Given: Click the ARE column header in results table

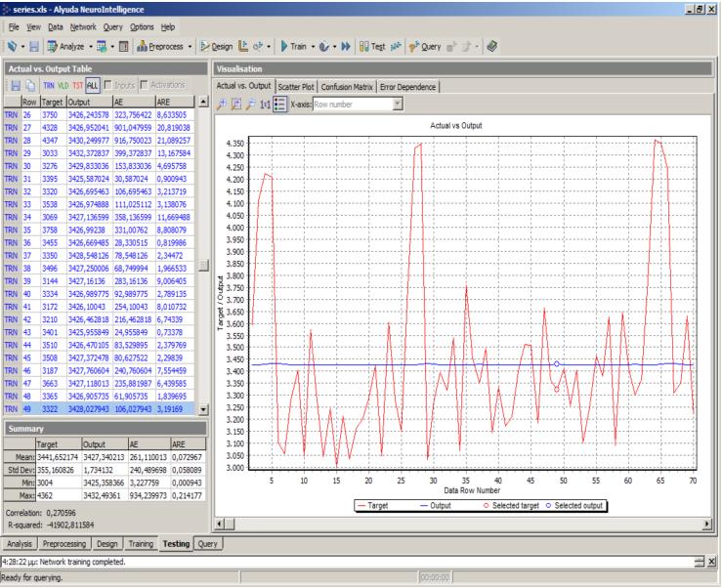Looking at the screenshot, I should (x=175, y=102).
